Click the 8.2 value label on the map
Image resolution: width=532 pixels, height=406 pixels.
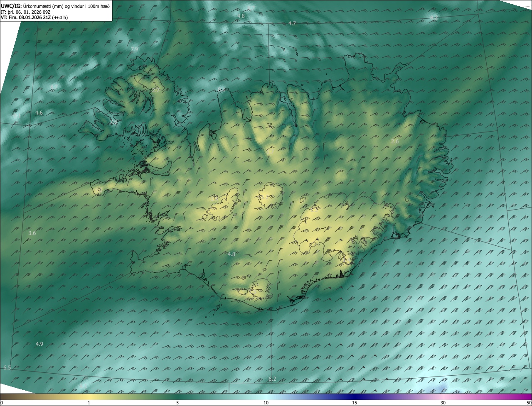point(434,18)
